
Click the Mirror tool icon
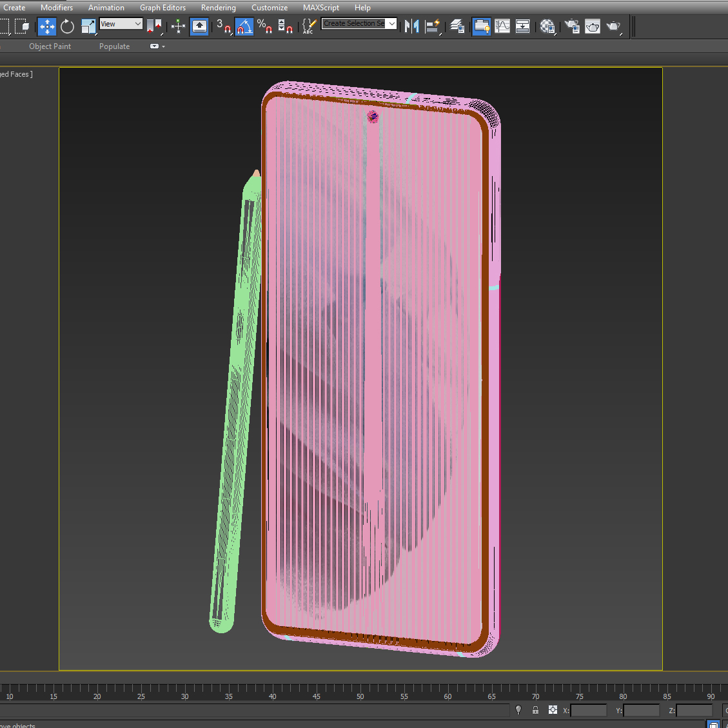coord(411,26)
